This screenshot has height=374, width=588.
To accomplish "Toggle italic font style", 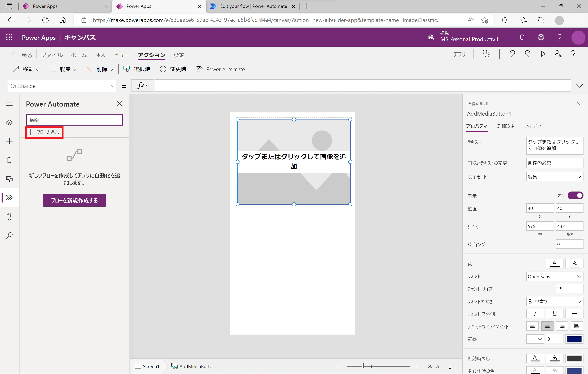I will tap(535, 313).
